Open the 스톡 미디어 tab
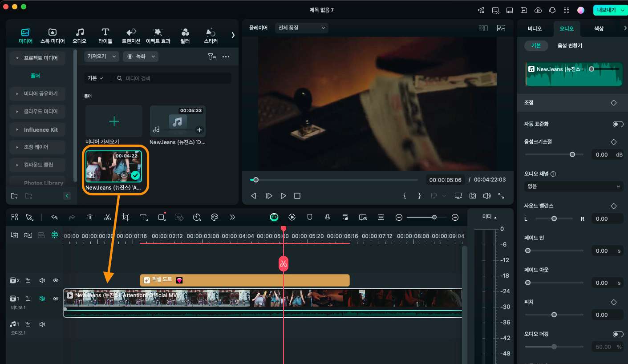628x364 pixels. (53, 36)
